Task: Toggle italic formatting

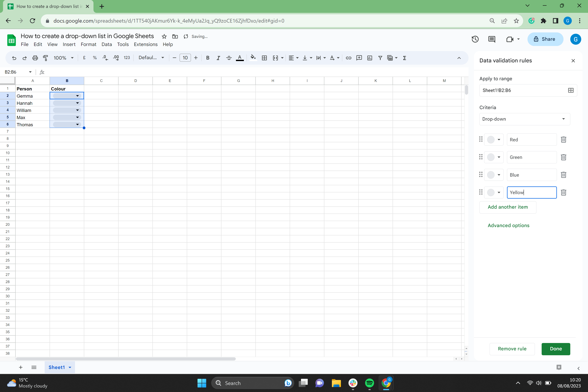Action: (x=218, y=58)
